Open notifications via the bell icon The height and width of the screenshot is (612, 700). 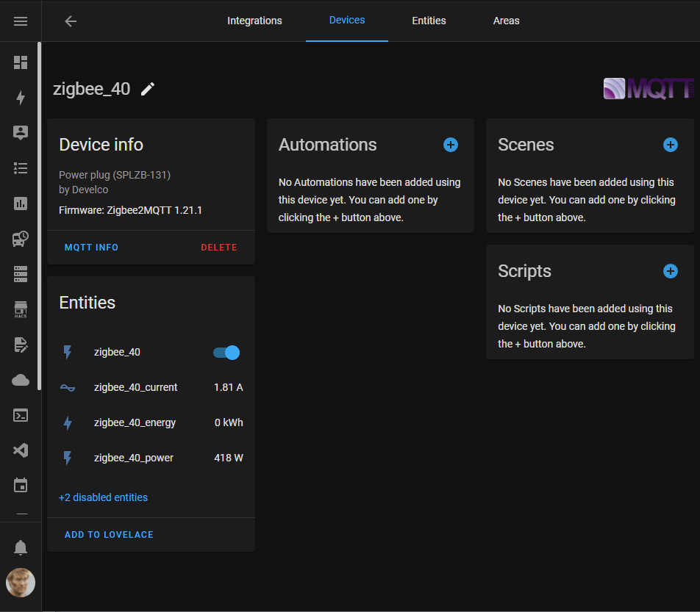[21, 547]
